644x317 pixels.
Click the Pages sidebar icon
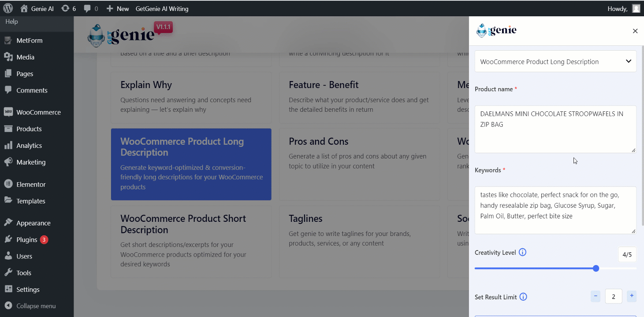coord(8,74)
